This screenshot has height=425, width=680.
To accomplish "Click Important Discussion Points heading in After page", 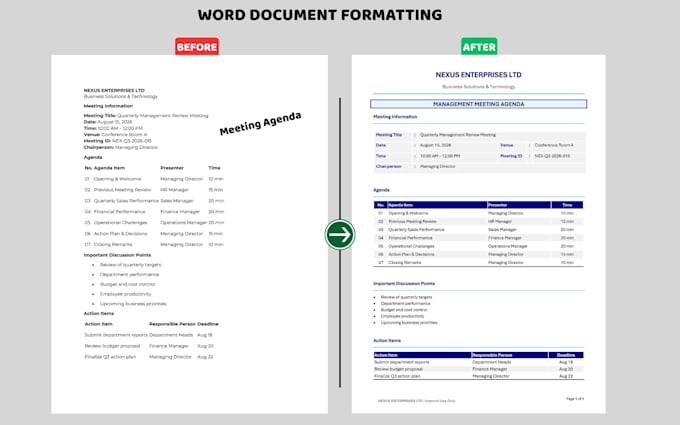I will pos(404,284).
